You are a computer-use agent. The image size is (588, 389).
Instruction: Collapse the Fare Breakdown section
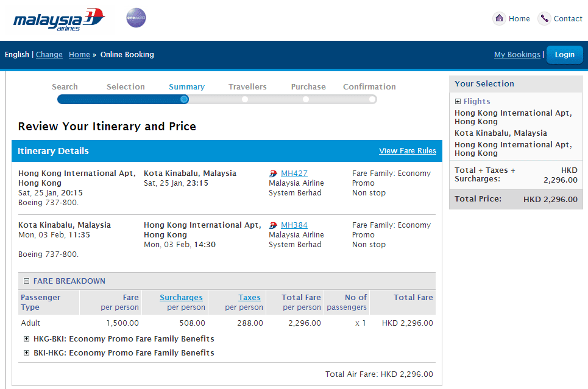(26, 281)
